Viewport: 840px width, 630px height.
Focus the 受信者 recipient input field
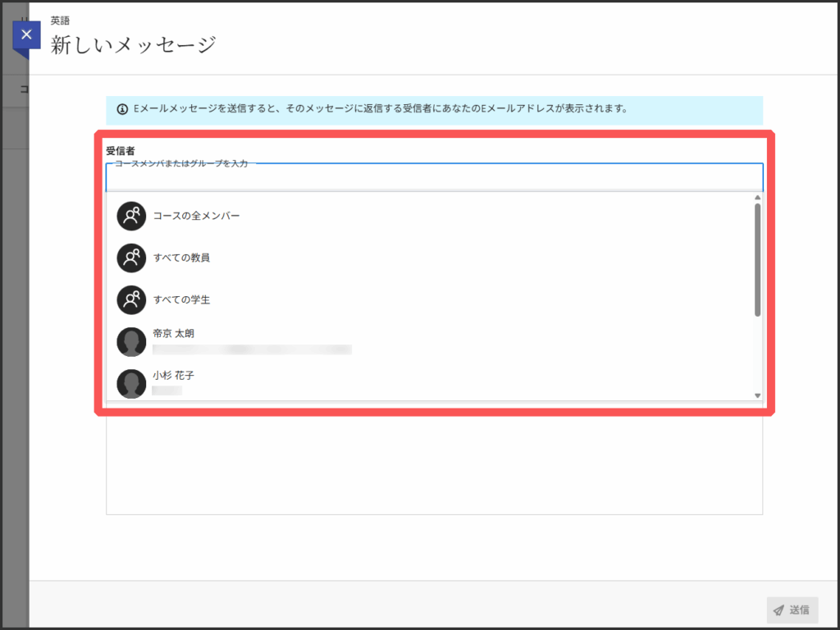(x=434, y=178)
